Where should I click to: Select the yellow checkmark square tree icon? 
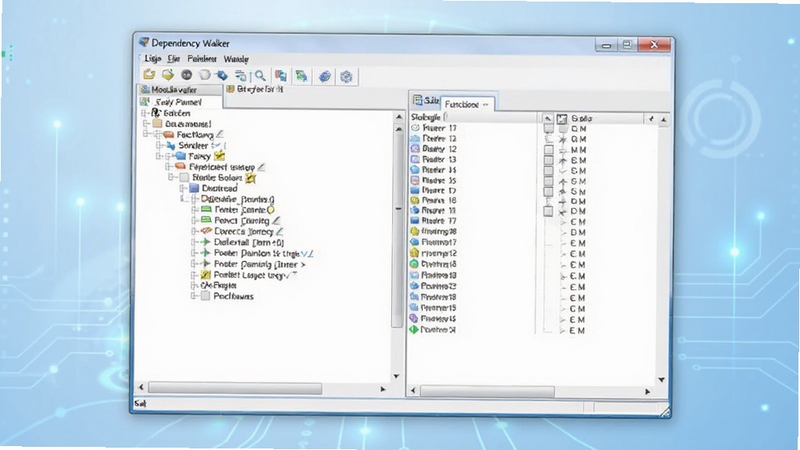(x=206, y=275)
